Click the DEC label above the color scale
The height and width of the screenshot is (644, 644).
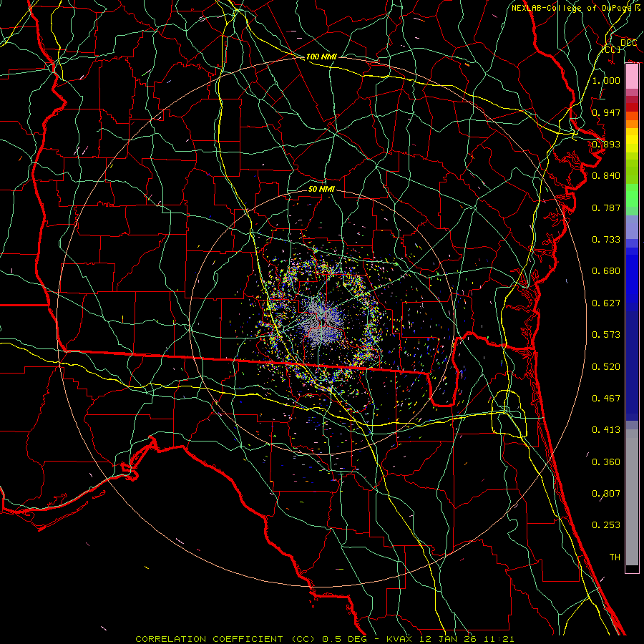coord(628,43)
